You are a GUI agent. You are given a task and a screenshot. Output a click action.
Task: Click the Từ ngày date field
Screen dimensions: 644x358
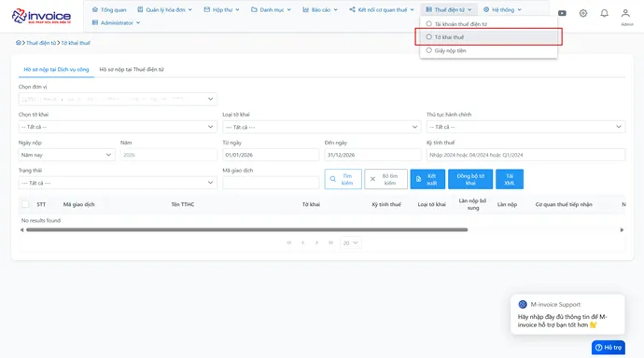pos(271,155)
